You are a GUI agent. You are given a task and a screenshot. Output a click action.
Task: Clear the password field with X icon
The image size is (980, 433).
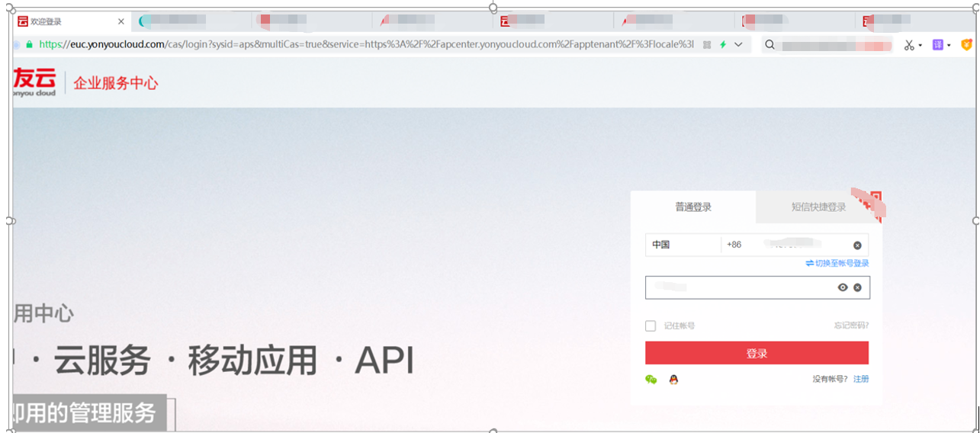(x=857, y=287)
